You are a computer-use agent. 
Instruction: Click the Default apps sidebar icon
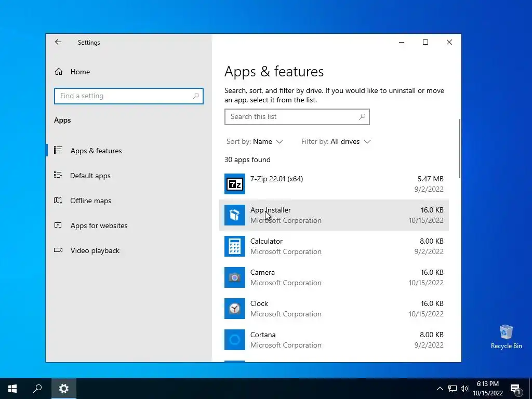click(58, 175)
